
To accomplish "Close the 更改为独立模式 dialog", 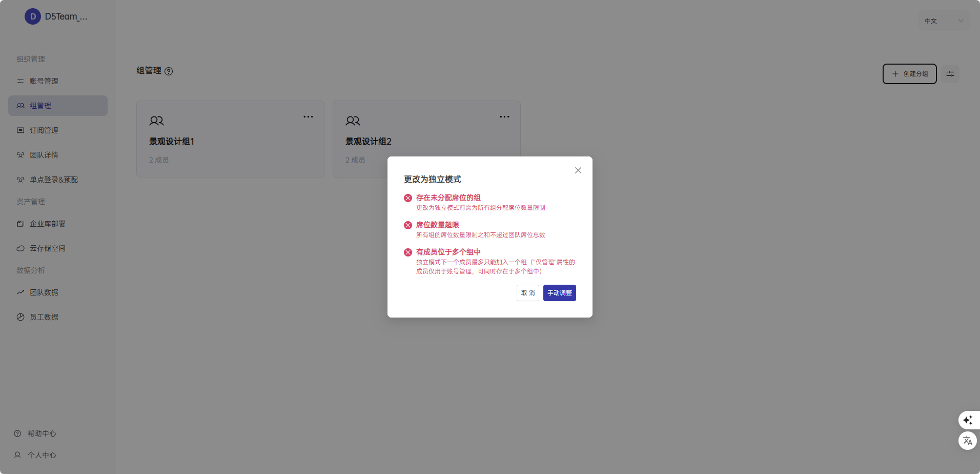I will 578,170.
